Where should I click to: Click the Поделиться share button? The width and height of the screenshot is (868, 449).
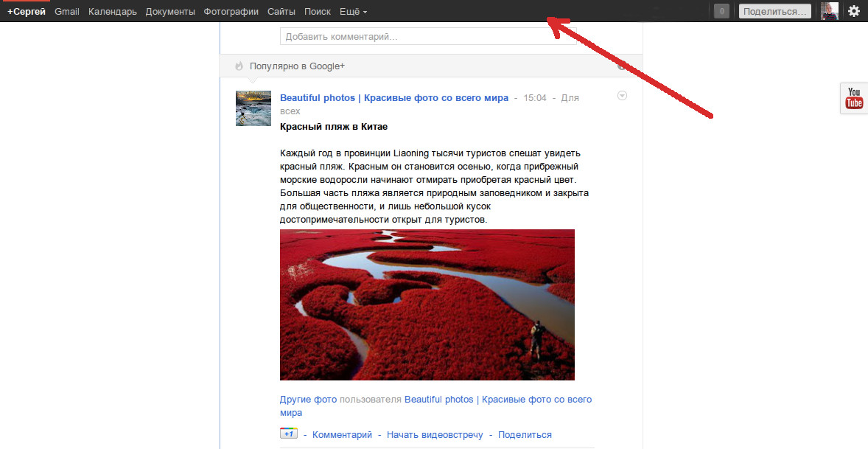(x=774, y=10)
